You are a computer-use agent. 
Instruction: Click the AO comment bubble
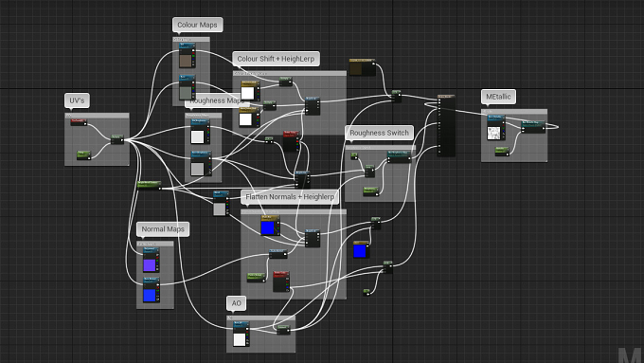pos(236,303)
